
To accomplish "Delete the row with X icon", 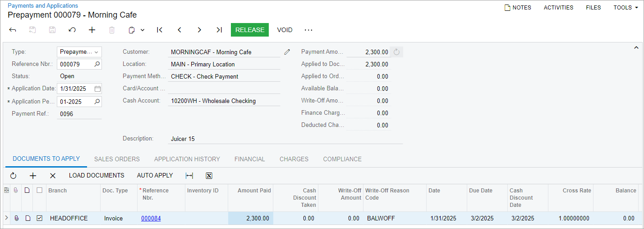I will point(53,176).
